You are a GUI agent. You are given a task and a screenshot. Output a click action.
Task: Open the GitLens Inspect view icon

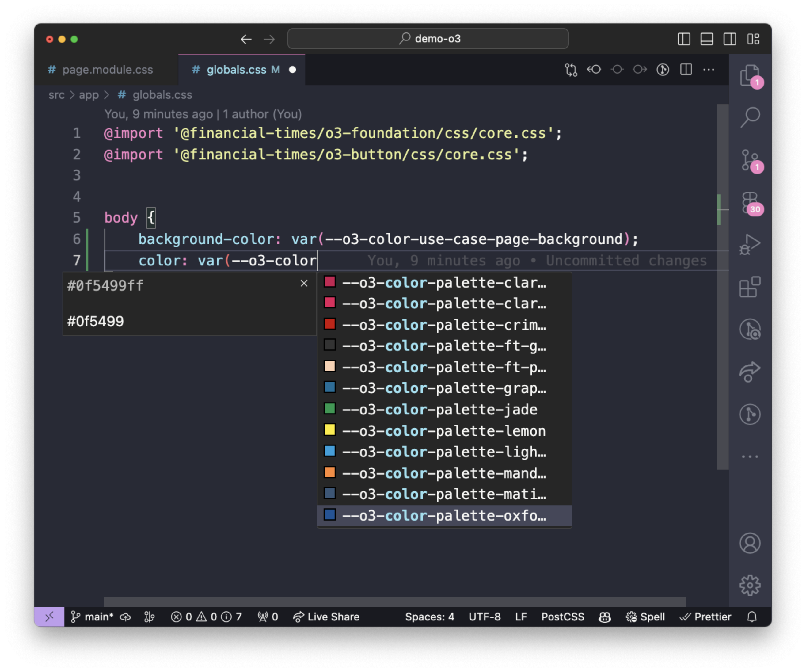750,330
